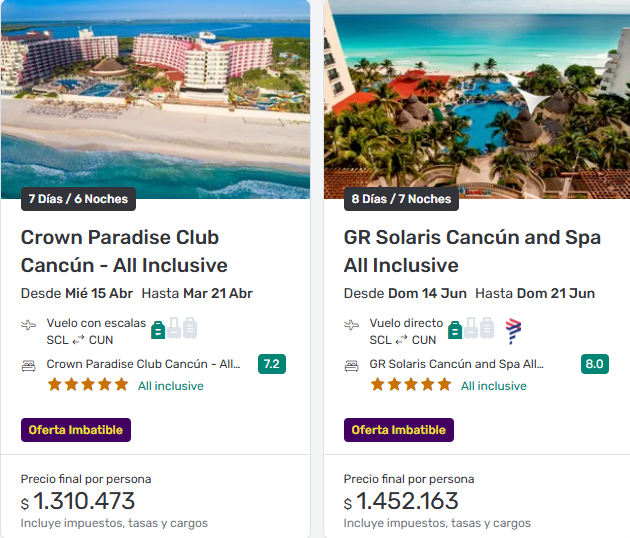Viewport: 630px width, 538px height.
Task: Click the GR Solaris resort photo
Action: tap(477, 95)
